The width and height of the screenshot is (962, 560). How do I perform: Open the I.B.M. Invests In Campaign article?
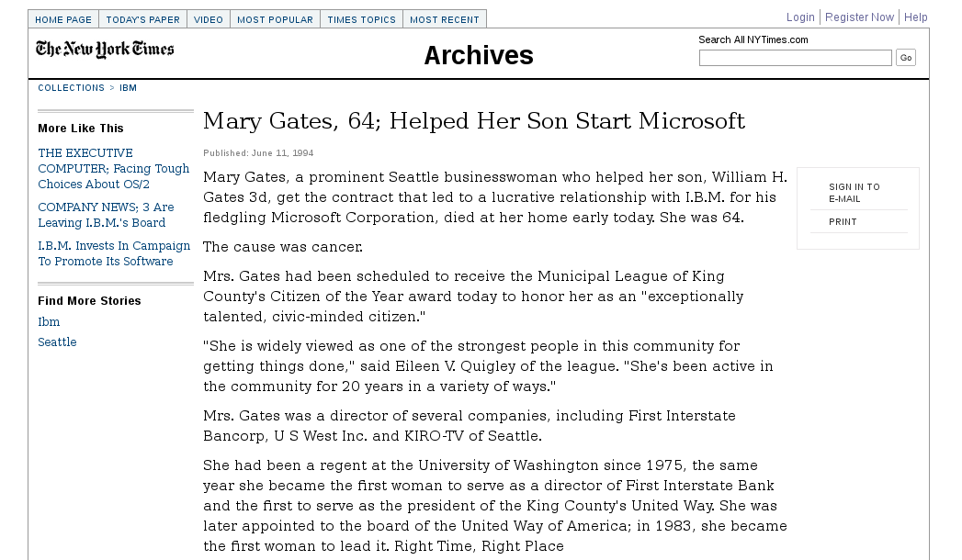pyautogui.click(x=114, y=253)
